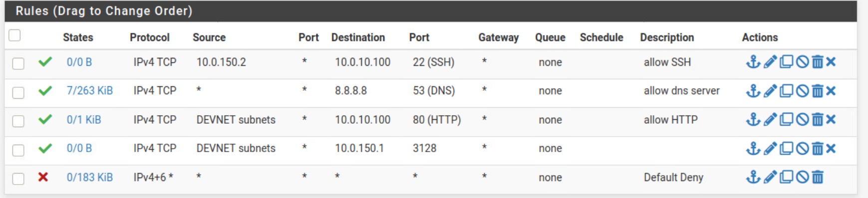Open the 0/183 KiB states link
Screen dimensions: 868x198
point(90,177)
